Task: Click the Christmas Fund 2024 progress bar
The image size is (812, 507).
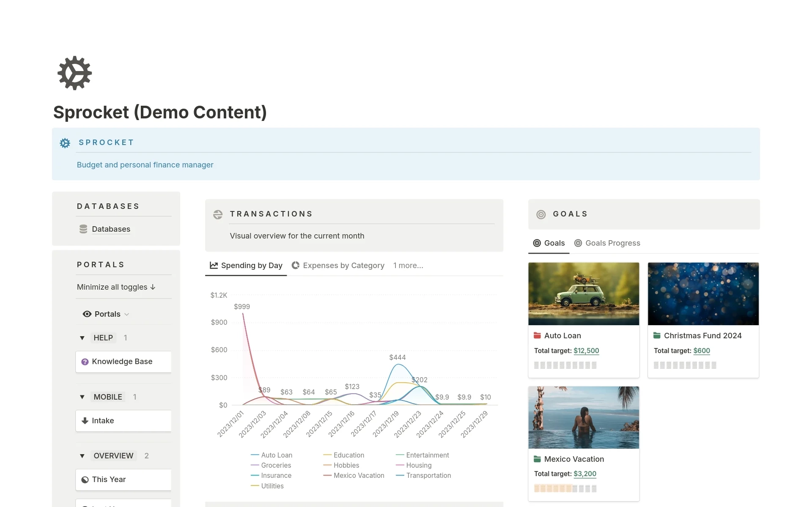Action: 685,365
